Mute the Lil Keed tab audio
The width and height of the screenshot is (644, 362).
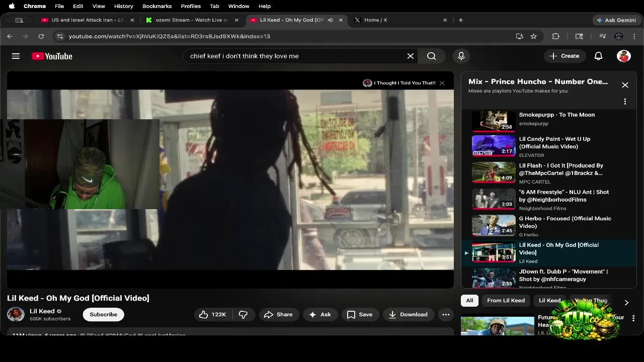330,20
